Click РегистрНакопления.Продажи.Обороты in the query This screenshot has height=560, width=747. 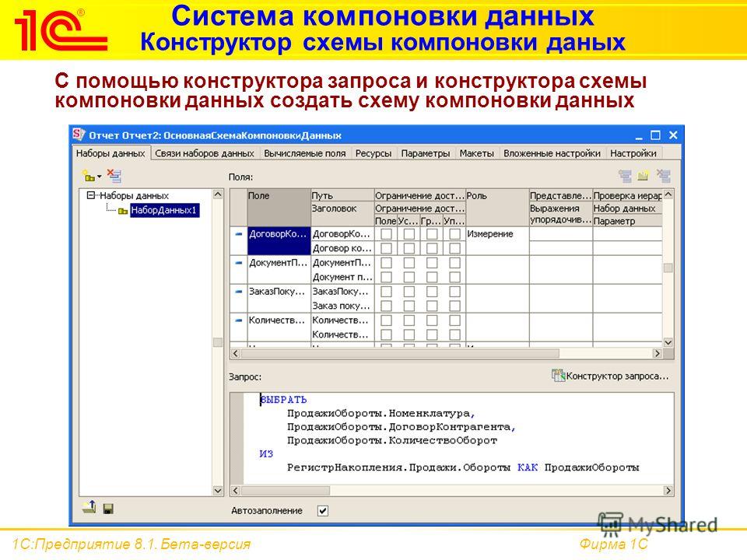[398, 467]
